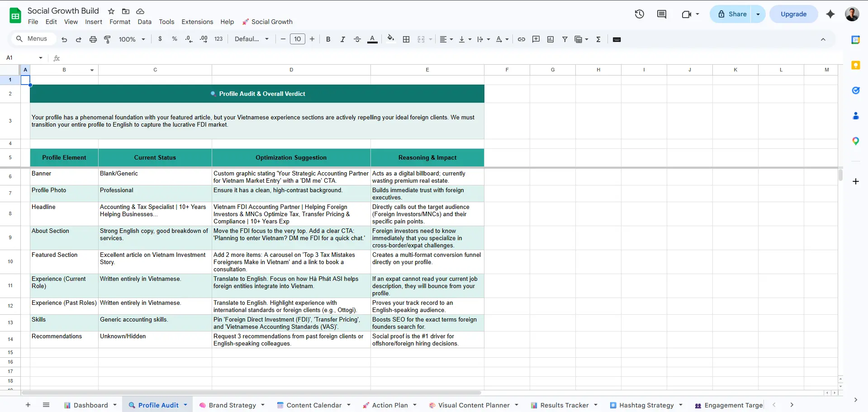Click the Upgrade button
The image size is (868, 412).
[x=793, y=14]
